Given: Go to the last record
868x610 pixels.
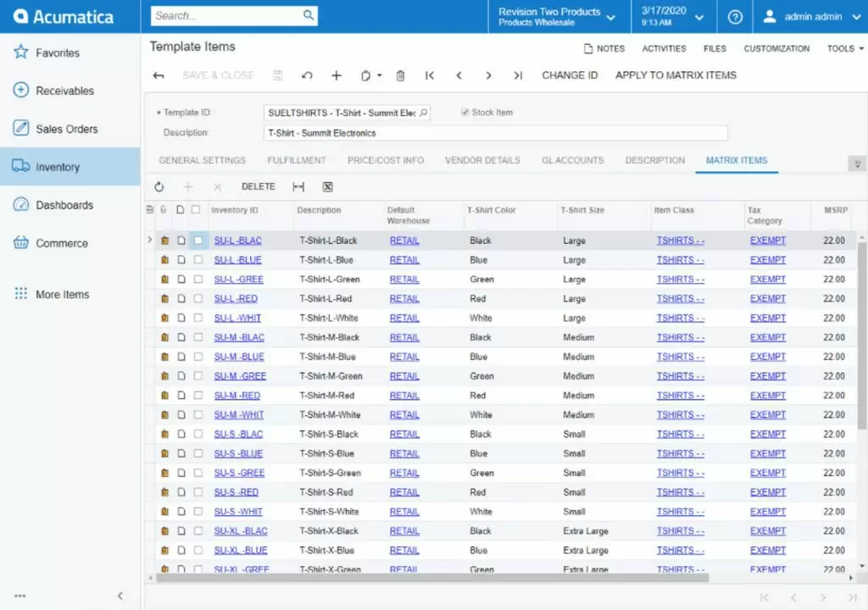Looking at the screenshot, I should coord(518,75).
